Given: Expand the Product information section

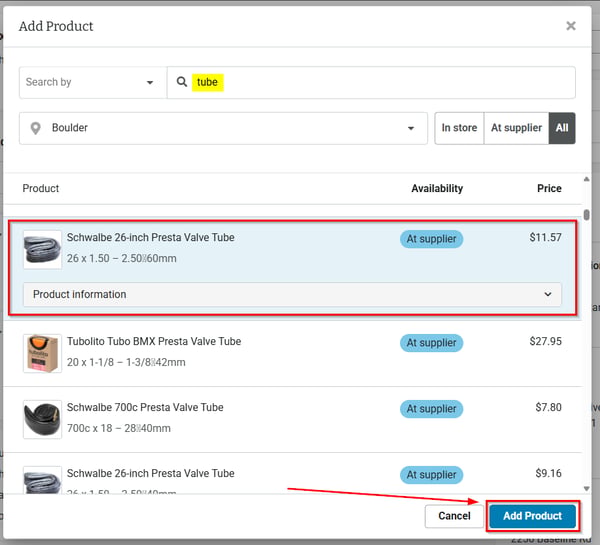Looking at the screenshot, I should (x=292, y=294).
